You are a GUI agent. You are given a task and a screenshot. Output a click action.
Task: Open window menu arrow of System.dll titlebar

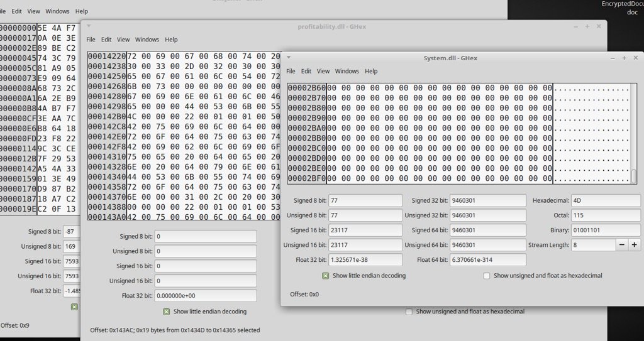(x=288, y=57)
